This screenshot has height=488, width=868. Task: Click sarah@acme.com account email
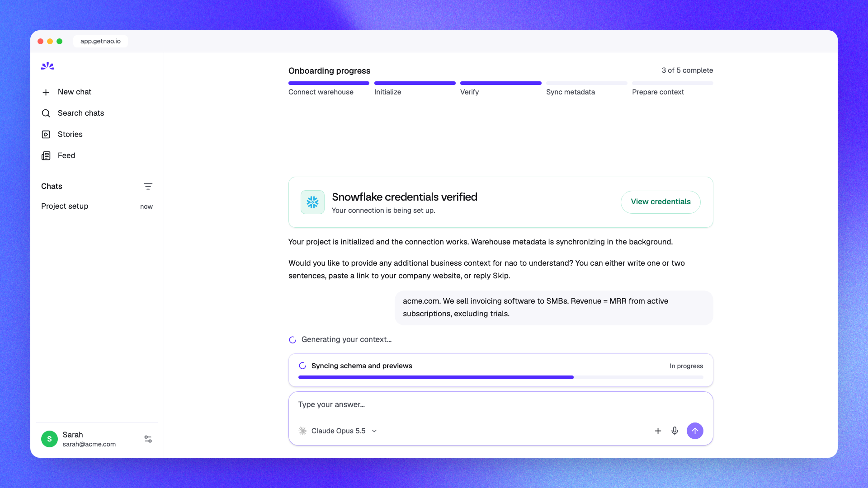pyautogui.click(x=89, y=444)
